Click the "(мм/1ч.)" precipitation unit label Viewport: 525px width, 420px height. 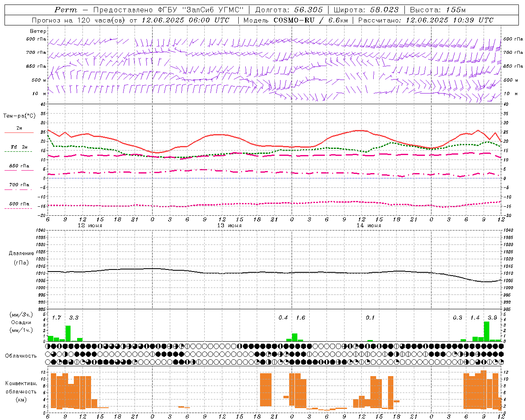(x=21, y=330)
